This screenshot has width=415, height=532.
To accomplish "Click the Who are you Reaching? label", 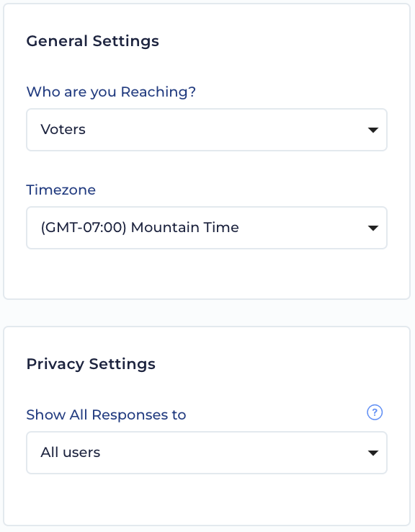I will (x=111, y=92).
